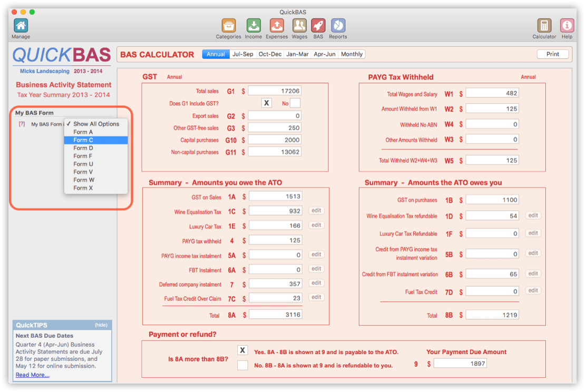Image resolution: width=585 pixels, height=392 pixels.
Task: Select Form D from the dropdown
Action: (x=96, y=148)
